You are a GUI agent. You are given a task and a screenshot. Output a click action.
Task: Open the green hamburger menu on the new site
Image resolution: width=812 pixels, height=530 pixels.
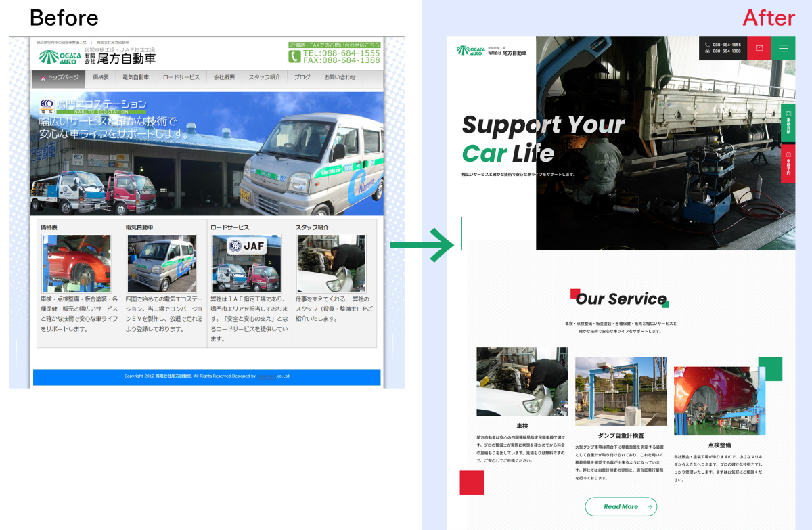coord(784,48)
